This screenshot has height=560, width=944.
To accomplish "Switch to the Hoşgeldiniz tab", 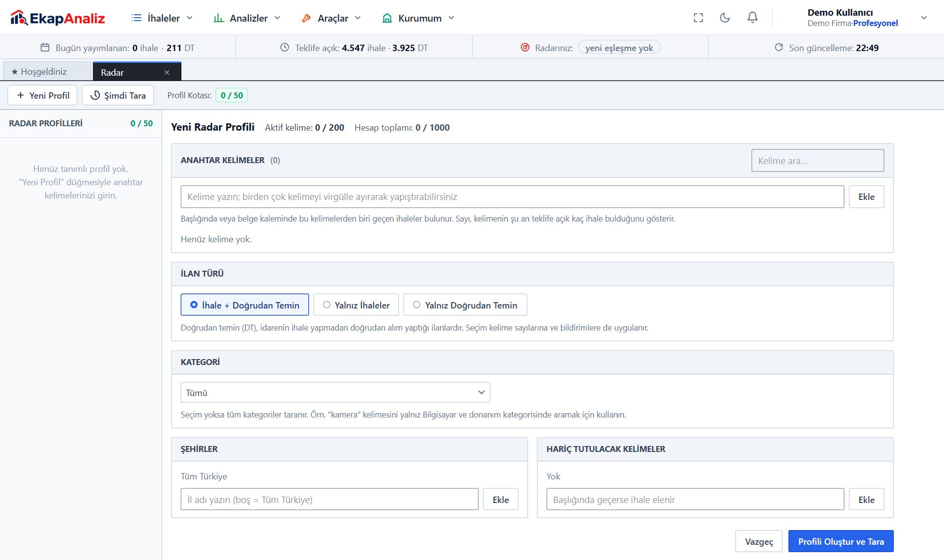I will click(47, 72).
